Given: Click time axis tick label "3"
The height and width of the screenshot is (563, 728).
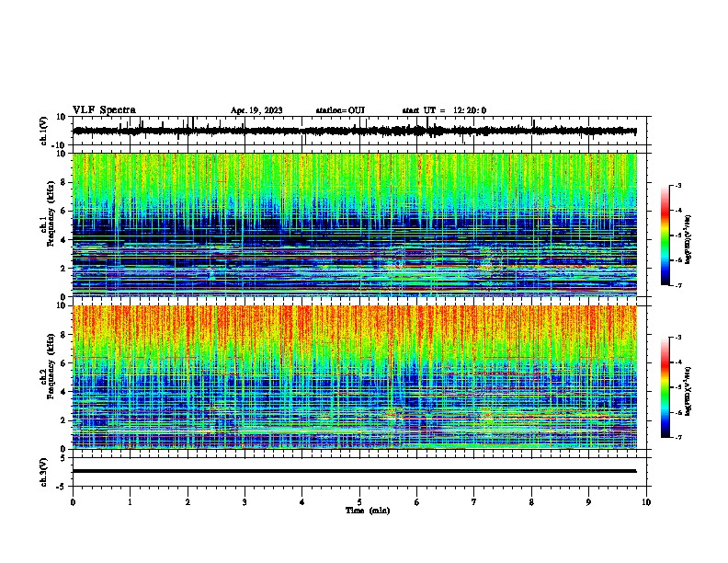Looking at the screenshot, I should click(245, 502).
